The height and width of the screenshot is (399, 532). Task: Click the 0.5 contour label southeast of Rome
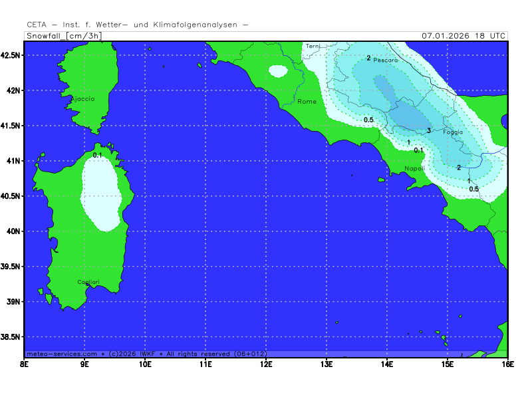368,120
